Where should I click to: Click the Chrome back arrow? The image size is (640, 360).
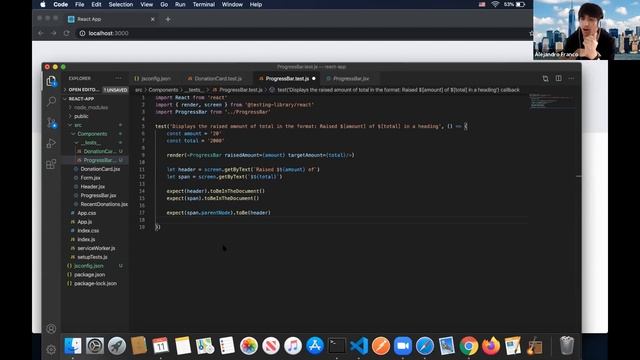click(x=40, y=33)
